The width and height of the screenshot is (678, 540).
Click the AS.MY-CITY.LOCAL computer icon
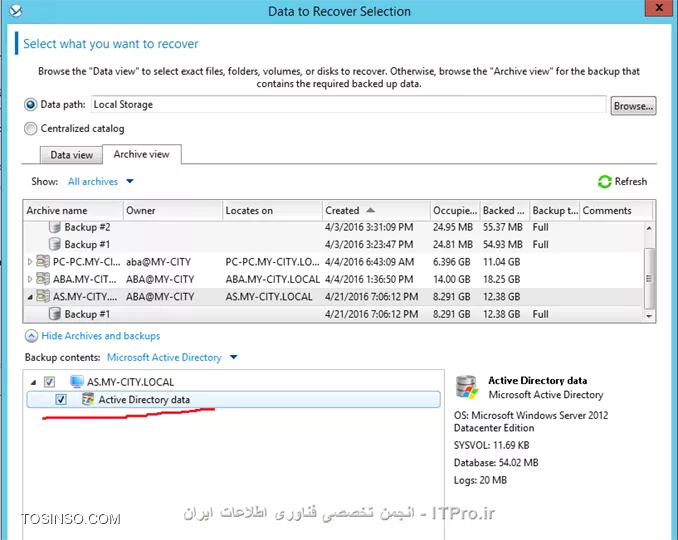(77, 382)
